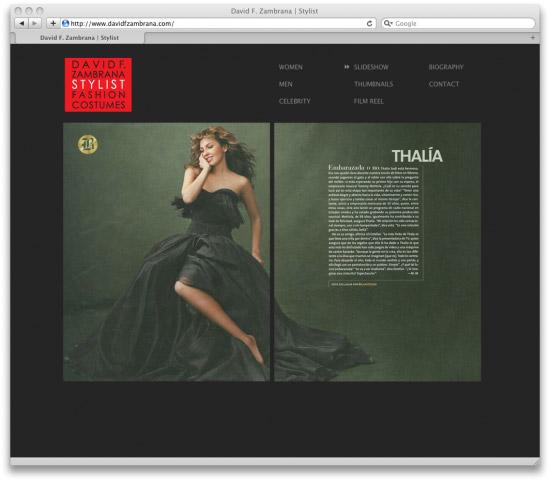Open the Biography page
Image resolution: width=550 pixels, height=481 pixels.
click(x=446, y=67)
